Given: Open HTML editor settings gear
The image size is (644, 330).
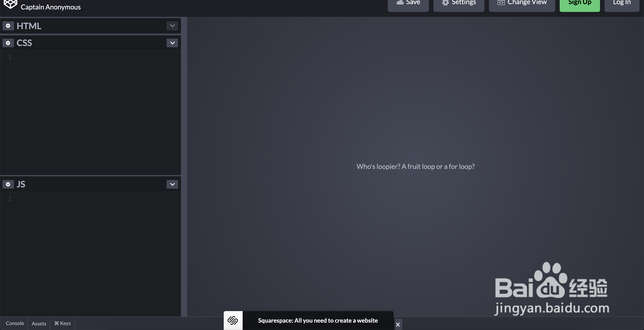Looking at the screenshot, I should (8, 26).
